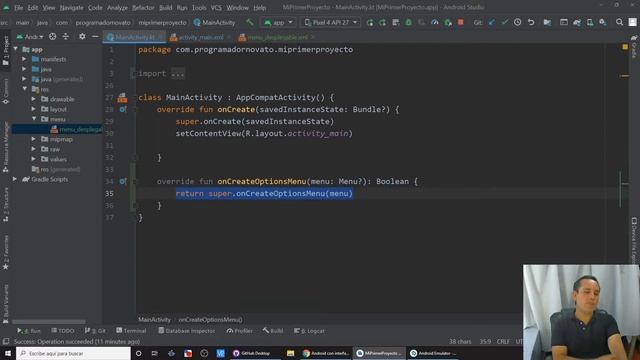640x360 pixels.
Task: Switch to MainActivity.kt editor tab
Action: 134,37
